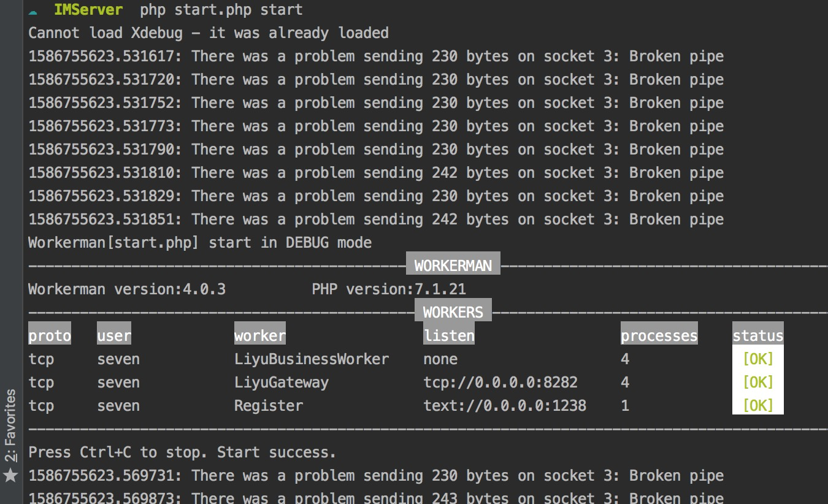Open the 2: Favorites tool window tab
Screen dimensions: 828x504
click(10, 426)
